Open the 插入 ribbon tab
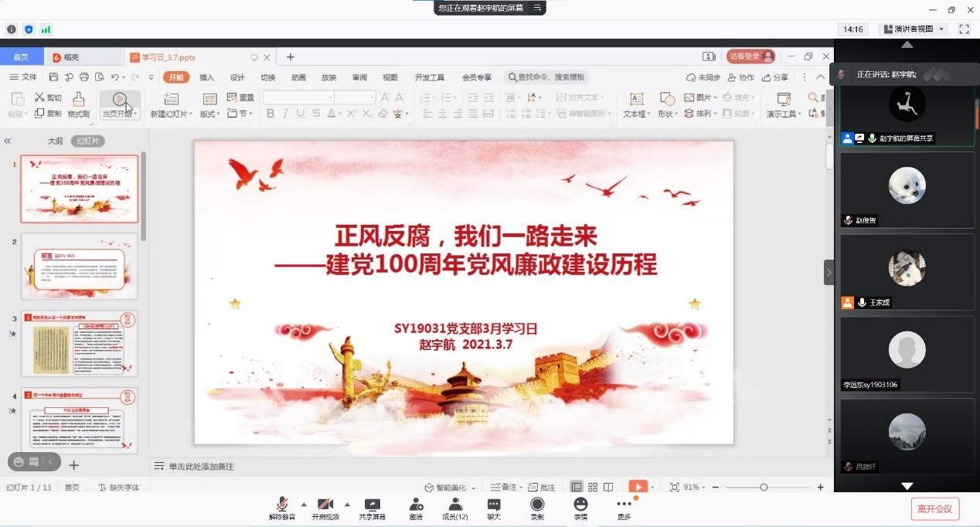This screenshot has width=980, height=527. coord(206,77)
